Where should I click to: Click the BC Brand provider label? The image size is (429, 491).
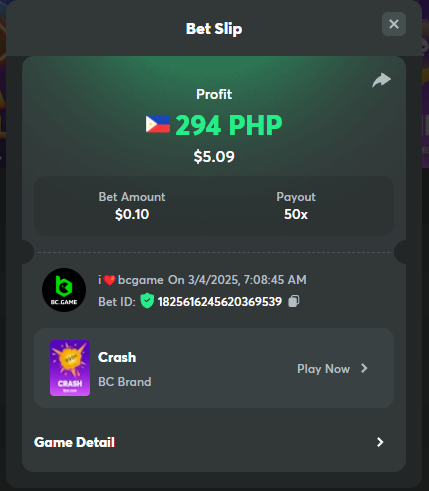[x=125, y=382]
